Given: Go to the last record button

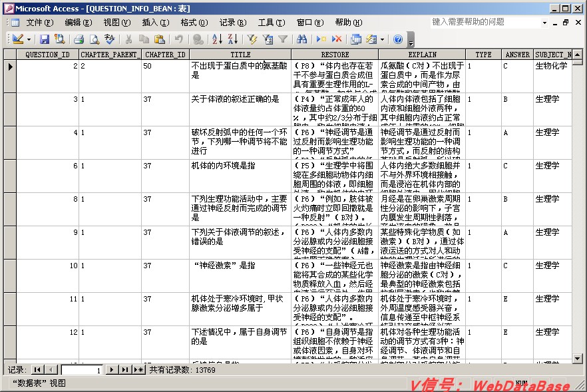Looking at the screenshot, I should click(125, 370).
